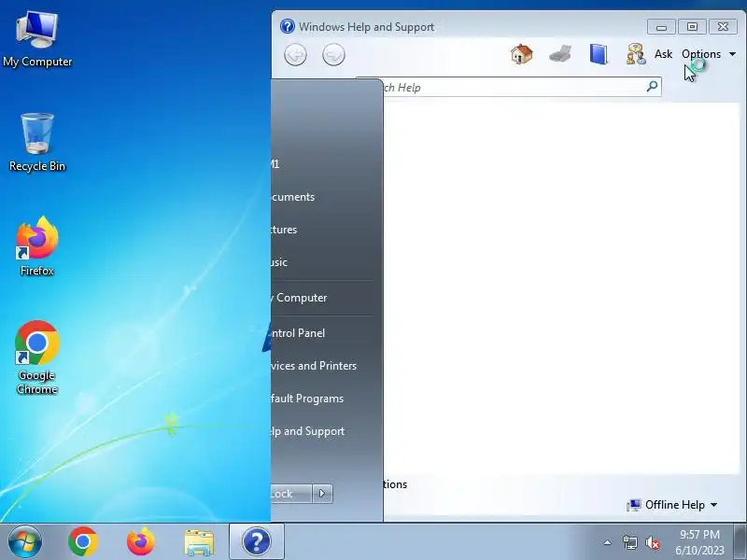This screenshot has height=560, width=747.
Task: Open Help and Support home page
Action: 522,54
